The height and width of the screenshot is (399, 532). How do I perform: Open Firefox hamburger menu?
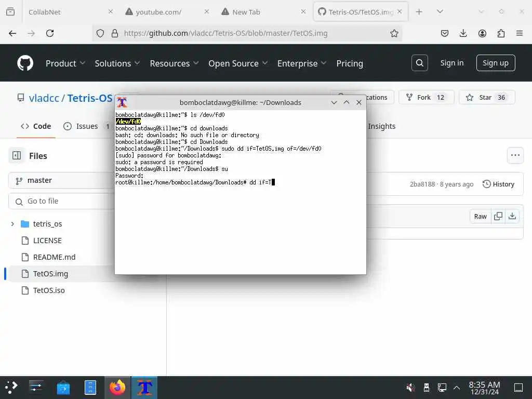click(x=520, y=33)
